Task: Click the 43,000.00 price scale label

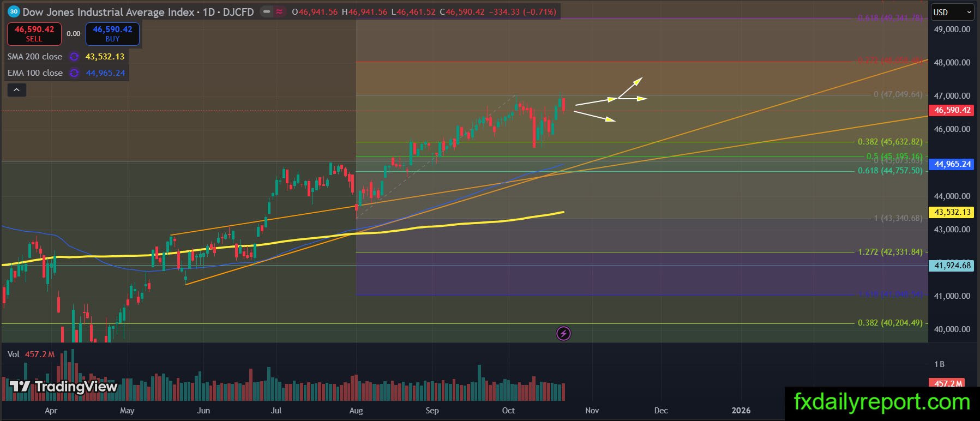Action: click(952, 230)
